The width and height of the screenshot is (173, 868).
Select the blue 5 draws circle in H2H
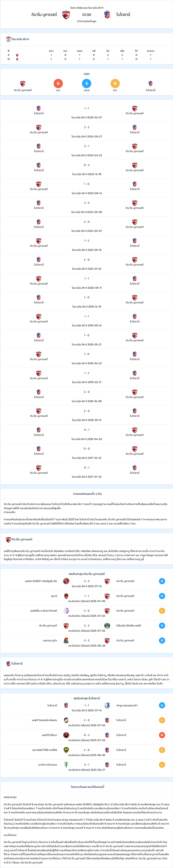tap(87, 84)
